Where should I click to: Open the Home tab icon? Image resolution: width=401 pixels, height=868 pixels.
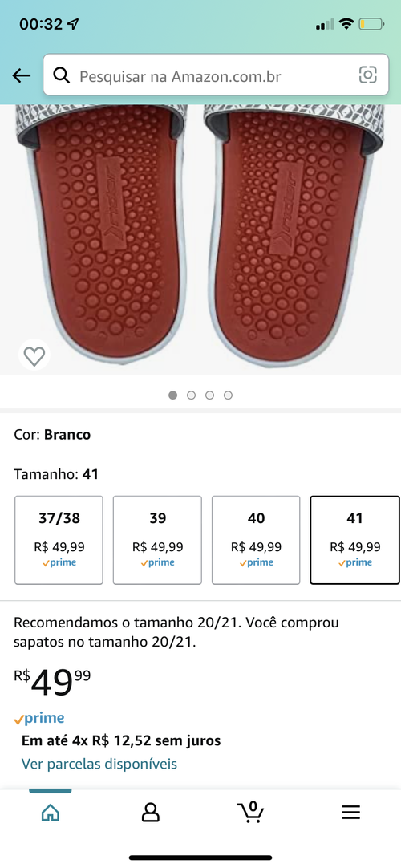(51, 812)
